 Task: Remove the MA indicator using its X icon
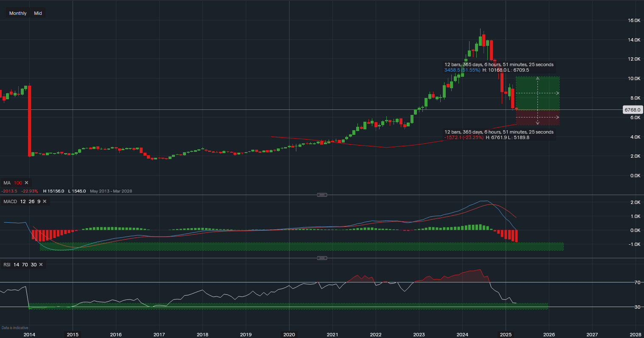click(x=26, y=182)
